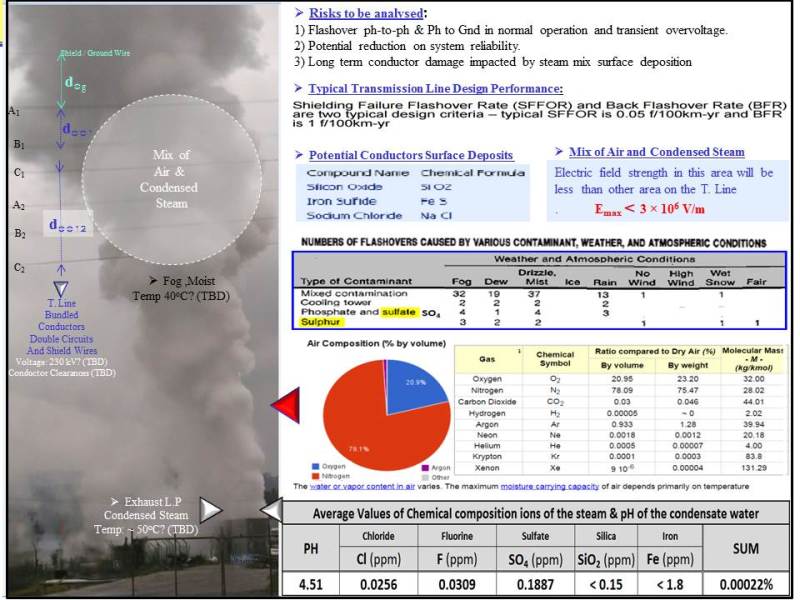Click the 'Hydrogen' row in the gas table
The height and width of the screenshot is (600, 800).
(x=619, y=413)
